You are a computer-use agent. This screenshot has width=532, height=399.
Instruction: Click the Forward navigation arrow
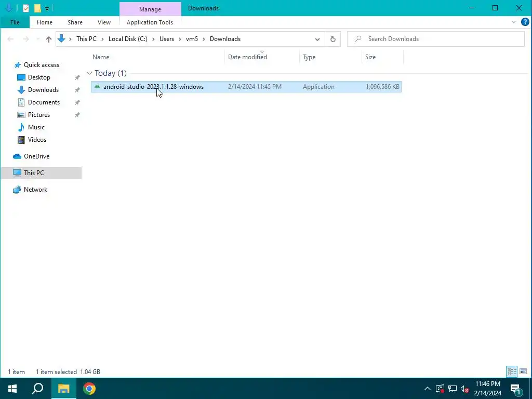26,39
